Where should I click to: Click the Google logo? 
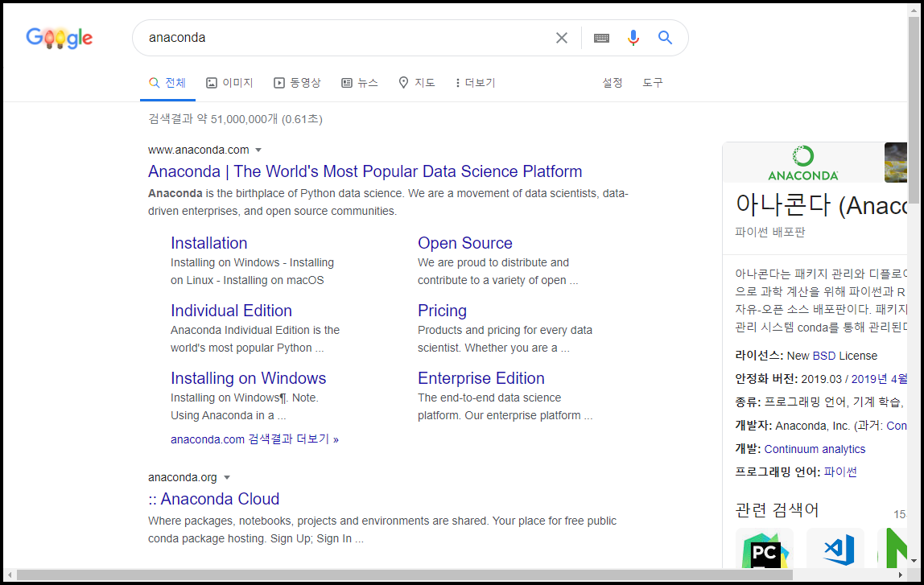tap(59, 38)
